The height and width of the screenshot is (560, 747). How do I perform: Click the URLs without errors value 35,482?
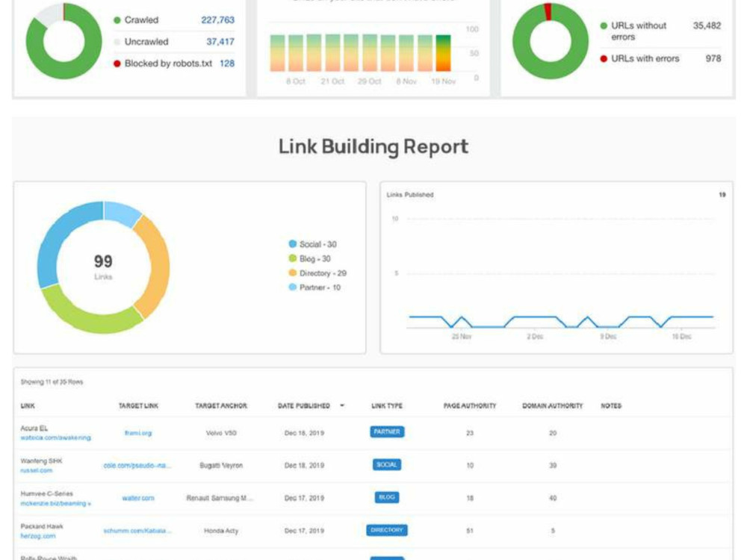(707, 25)
